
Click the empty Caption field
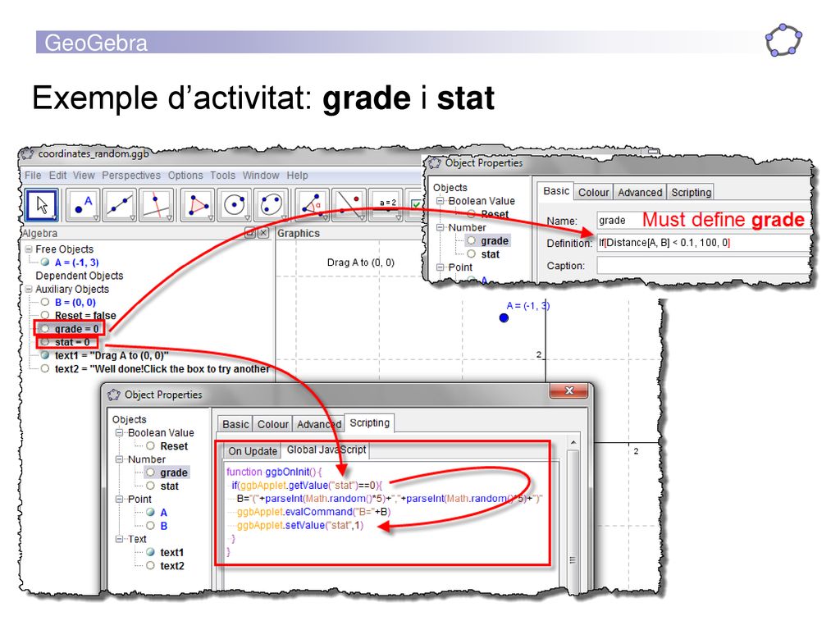coord(705,265)
